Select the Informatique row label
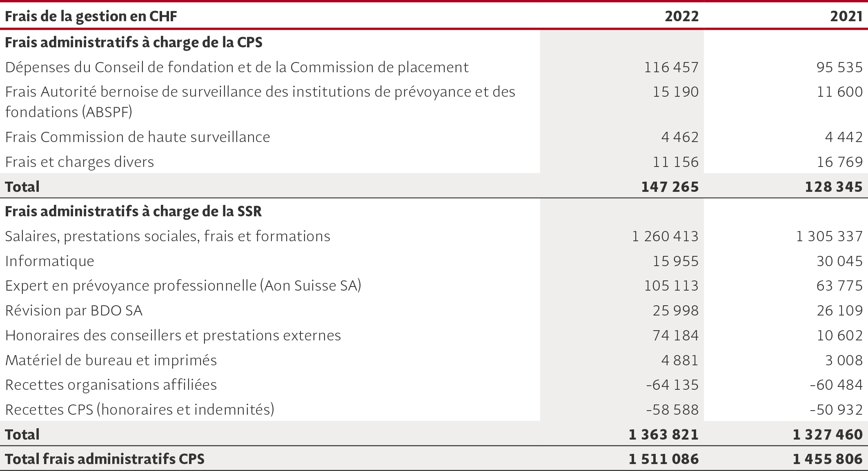 coord(49,261)
